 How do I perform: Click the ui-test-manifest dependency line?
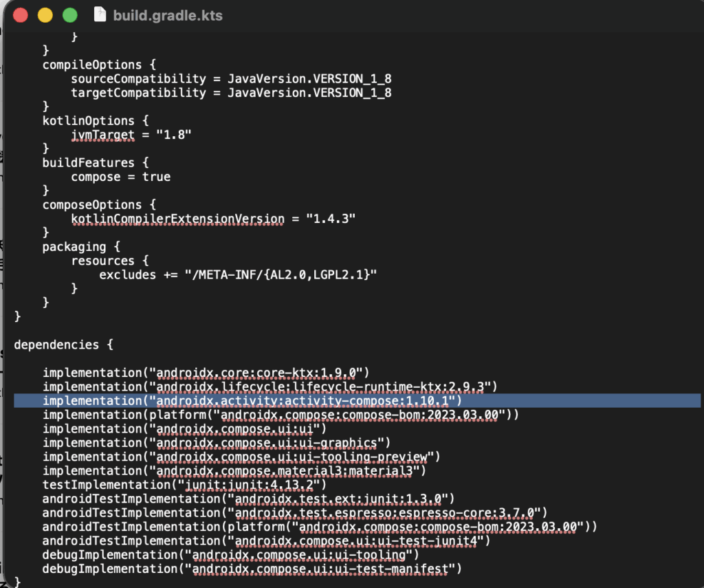pyautogui.click(x=252, y=569)
